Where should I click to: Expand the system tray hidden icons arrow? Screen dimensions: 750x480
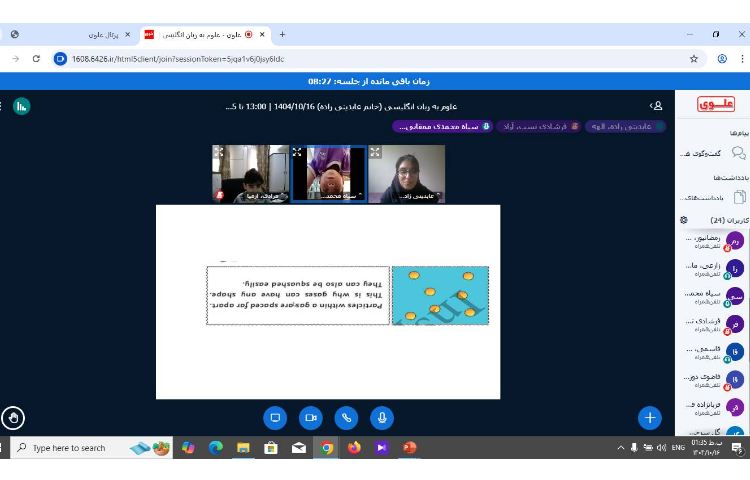coord(620,448)
